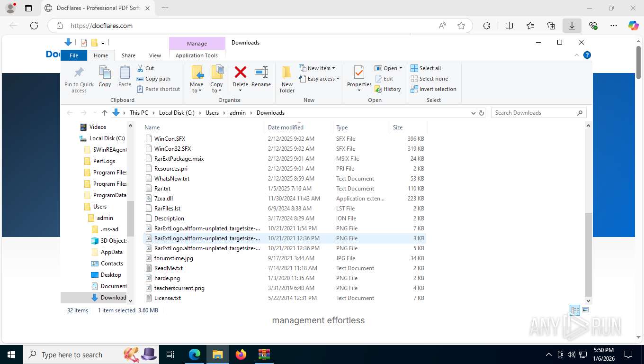This screenshot has width=644, height=364.
Task: Choose Select none in ribbon
Action: [x=429, y=79]
